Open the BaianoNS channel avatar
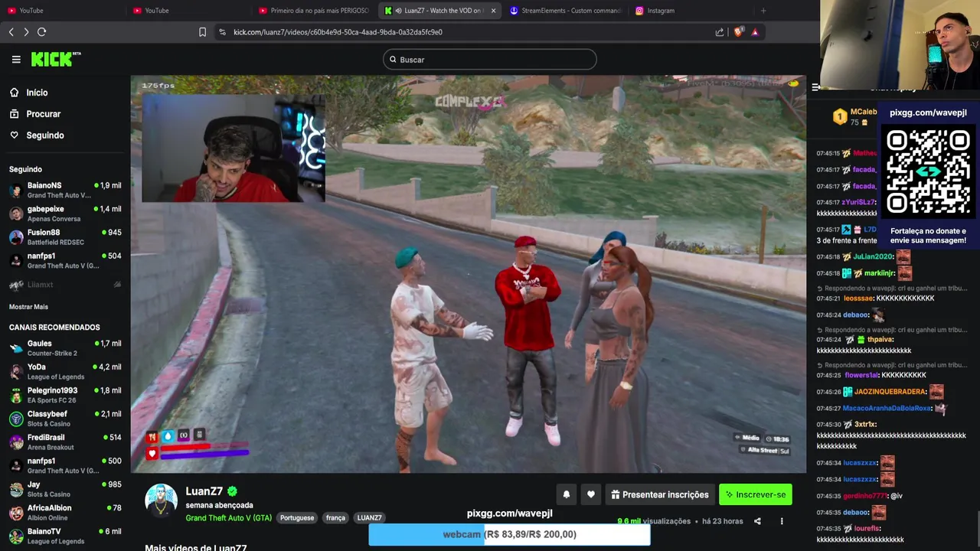Viewport: 980px width, 551px height. [16, 191]
